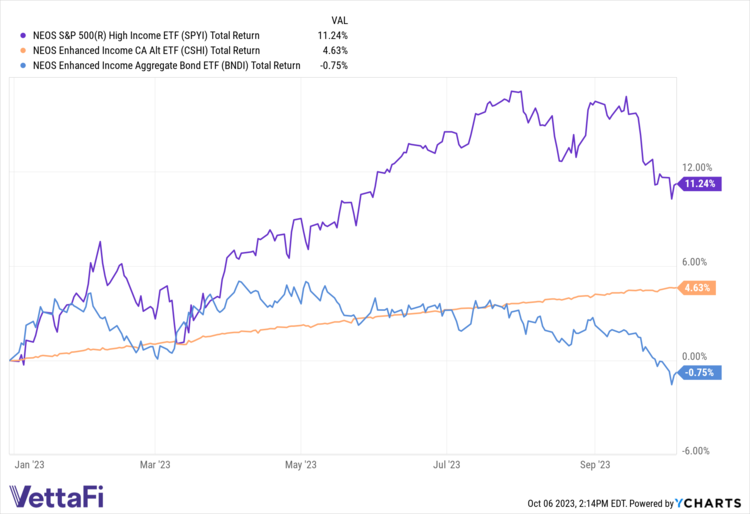Click the Jan '23 x-axis label
750x514 pixels.
(x=31, y=464)
